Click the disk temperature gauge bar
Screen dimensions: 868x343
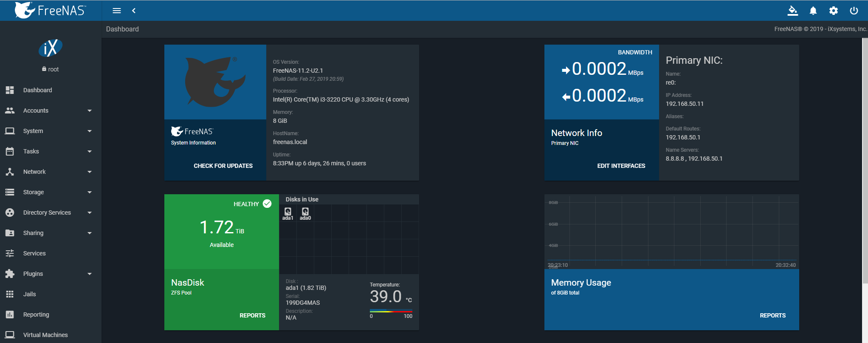(391, 312)
